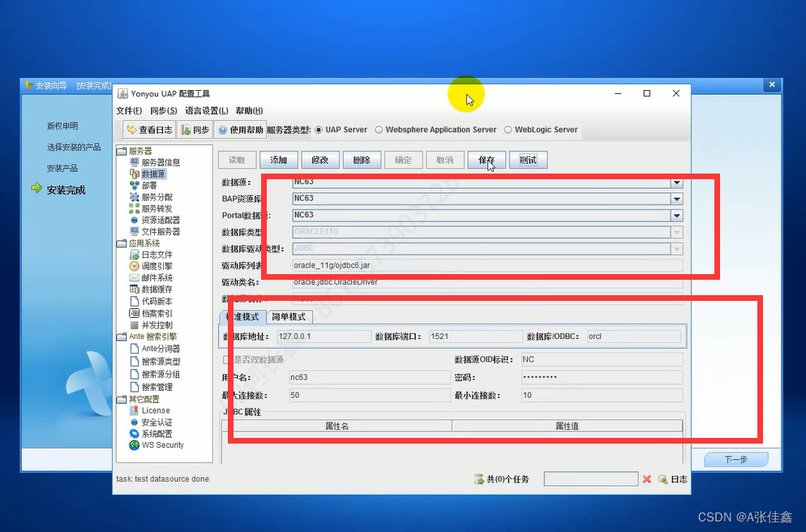Viewport: 806px width, 532px height.
Task: Open 使用帮助 in the toolbar
Action: pyautogui.click(x=240, y=130)
